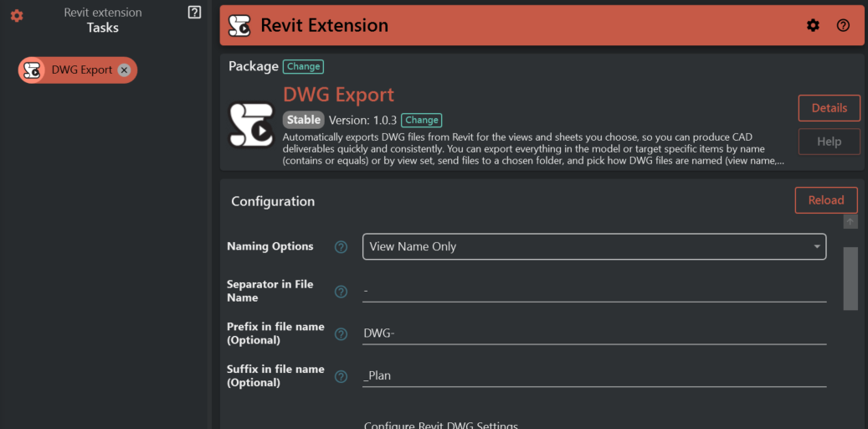Screen dimensions: 868x429
Task: Show help for Suffix in file name
Action: pyautogui.click(x=341, y=376)
